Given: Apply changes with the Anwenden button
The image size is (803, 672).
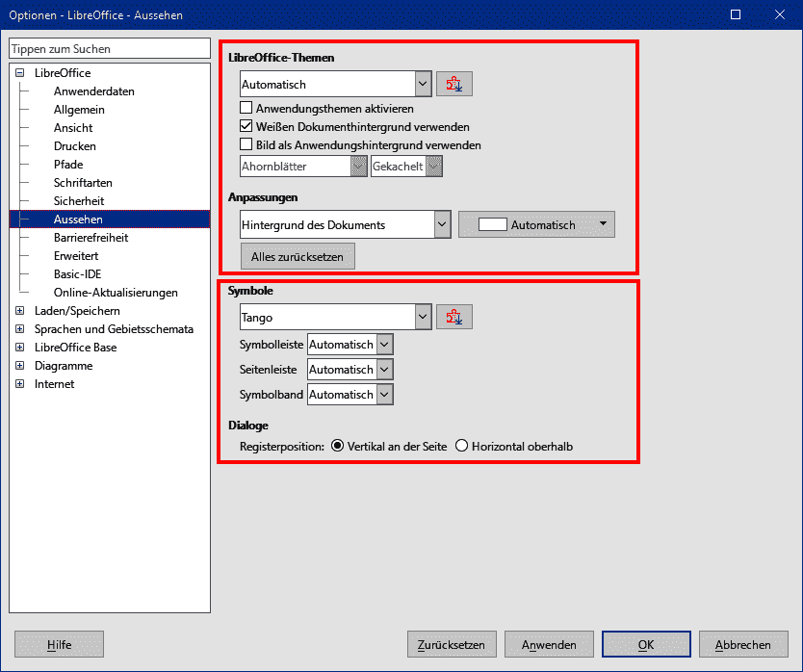Looking at the screenshot, I should (549, 644).
